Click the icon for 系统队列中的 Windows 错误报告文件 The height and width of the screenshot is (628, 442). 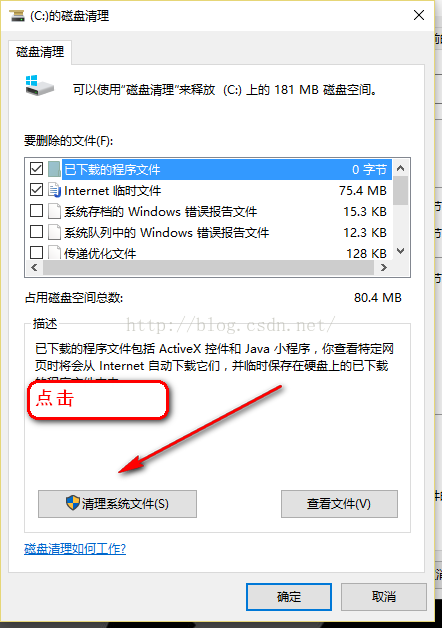coord(54,232)
